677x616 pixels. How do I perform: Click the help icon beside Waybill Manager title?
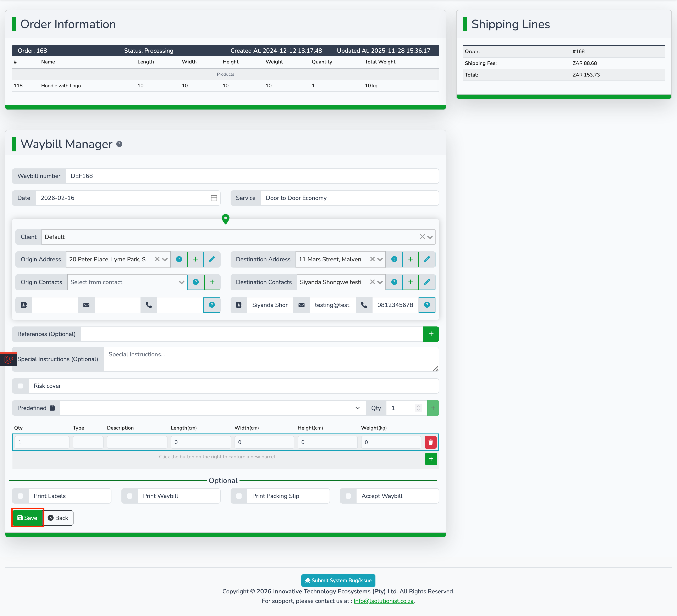click(x=119, y=144)
